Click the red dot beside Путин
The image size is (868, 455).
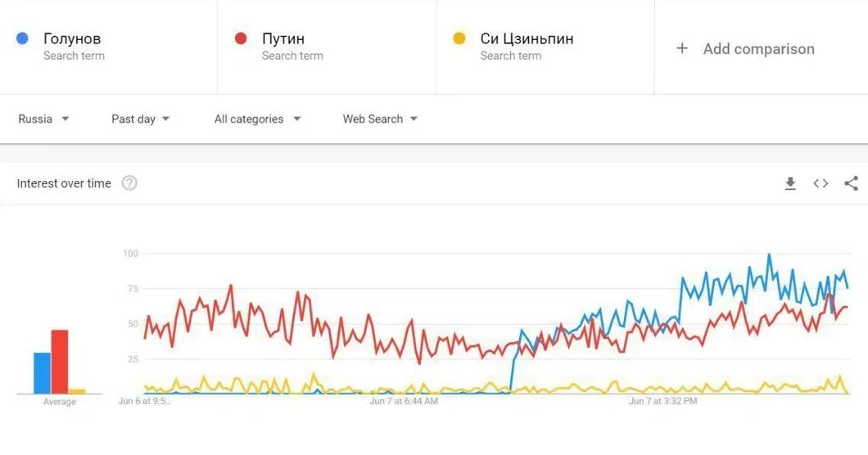tap(241, 38)
